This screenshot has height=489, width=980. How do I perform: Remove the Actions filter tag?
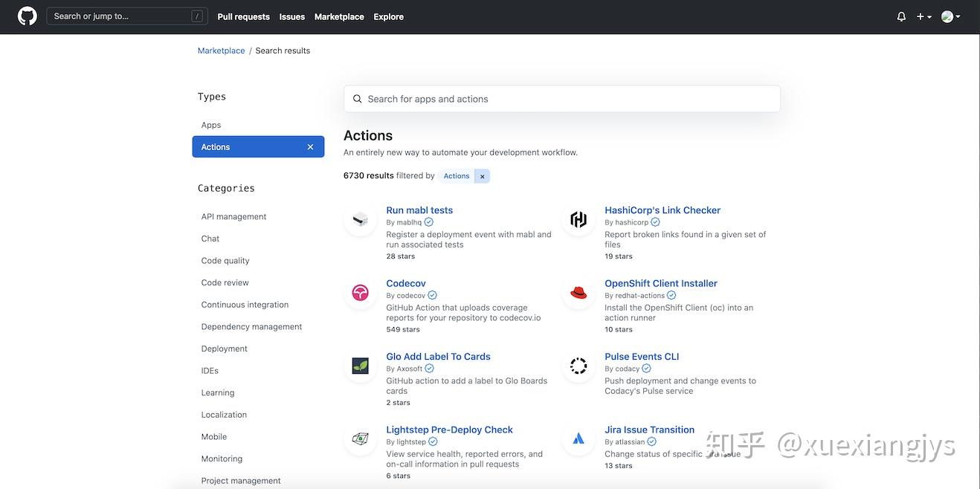(482, 176)
